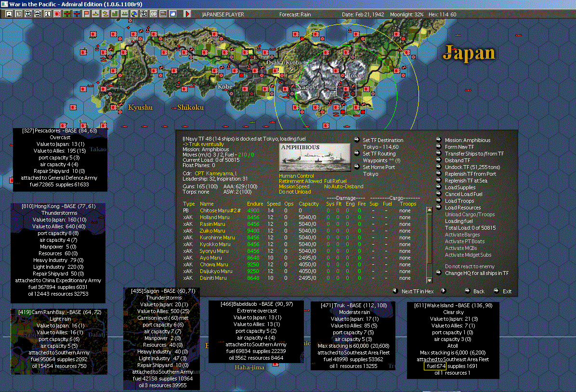The image size is (576, 392).
Task: Click the globe icon in toolbar
Action: 134,14
